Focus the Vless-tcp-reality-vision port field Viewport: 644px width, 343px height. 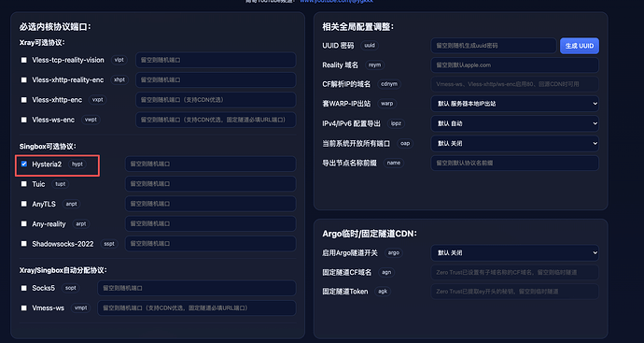click(216, 60)
